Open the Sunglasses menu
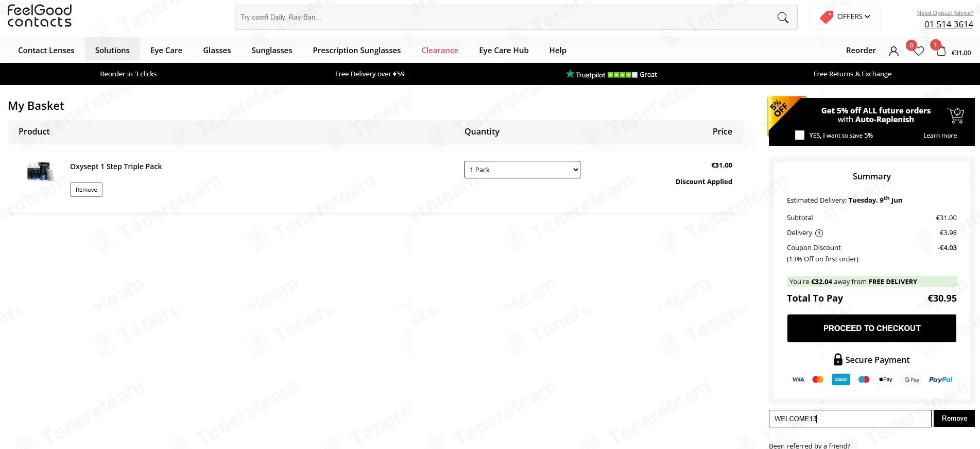 [272, 50]
